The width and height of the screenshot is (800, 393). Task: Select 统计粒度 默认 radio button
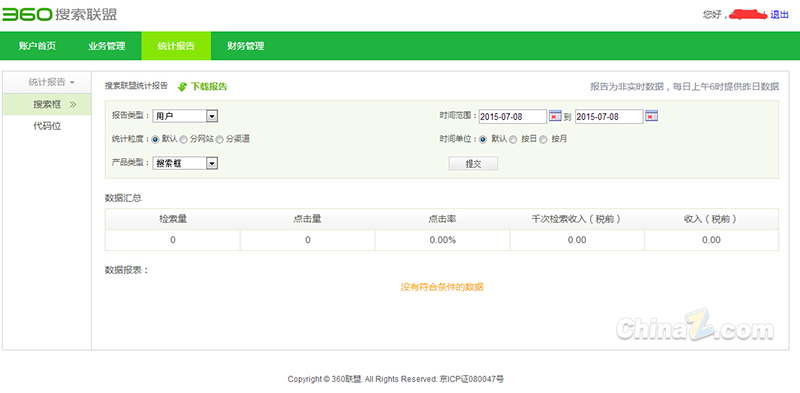156,139
